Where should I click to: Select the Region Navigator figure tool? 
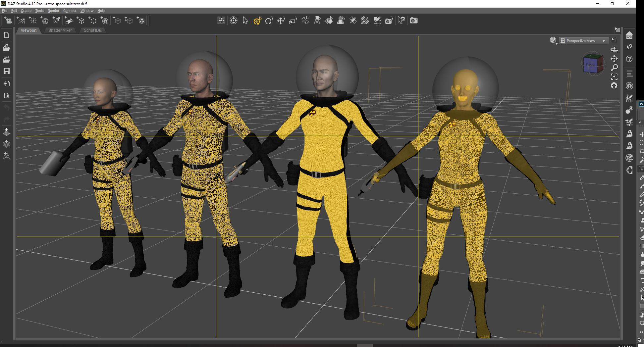(341, 21)
